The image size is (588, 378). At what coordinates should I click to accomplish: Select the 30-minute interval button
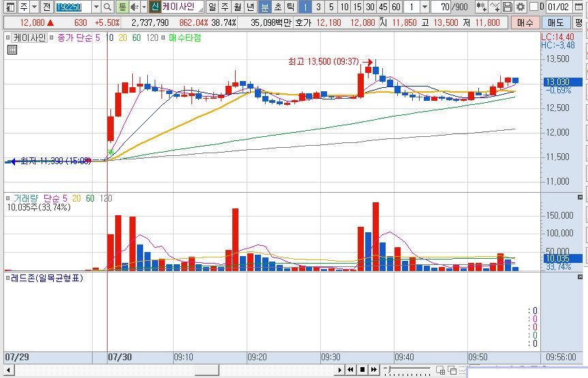coord(371,7)
